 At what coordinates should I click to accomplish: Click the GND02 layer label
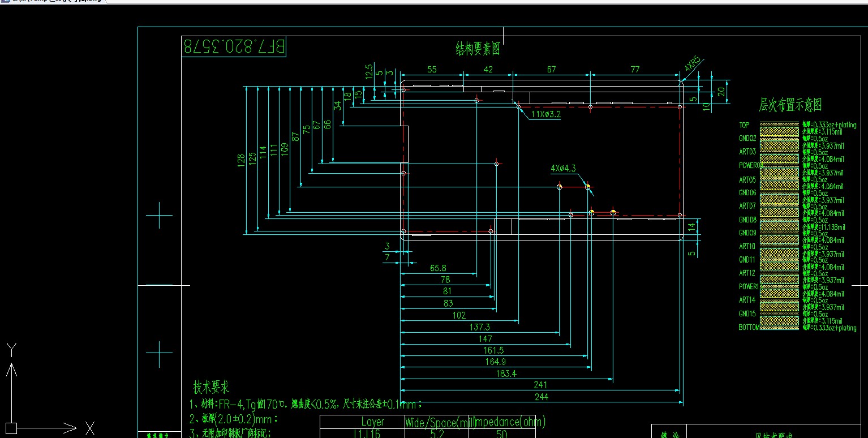tap(747, 138)
